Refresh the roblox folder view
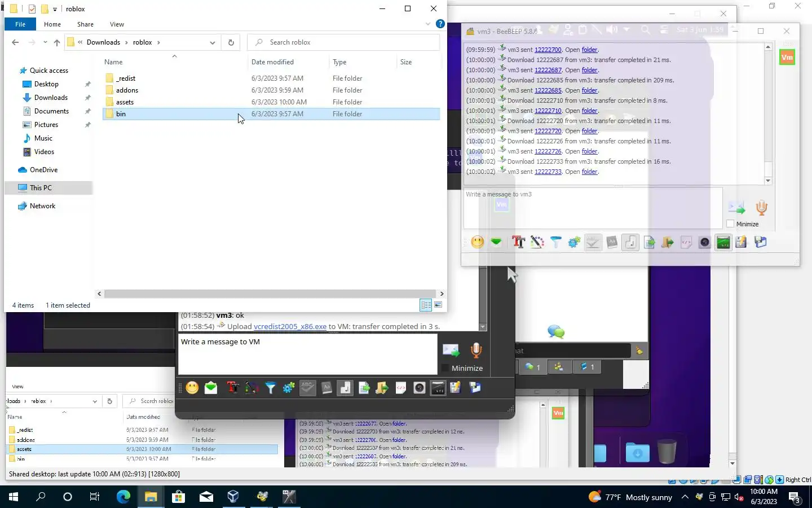812x508 pixels. [x=231, y=42]
